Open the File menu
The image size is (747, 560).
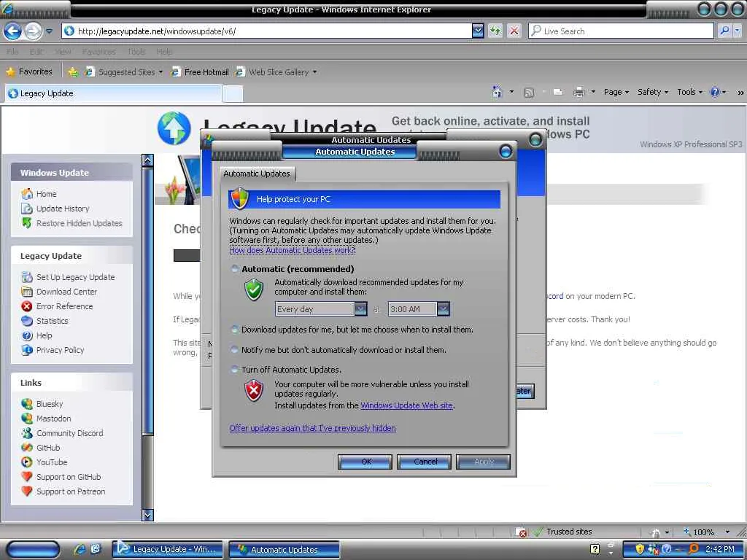click(12, 52)
